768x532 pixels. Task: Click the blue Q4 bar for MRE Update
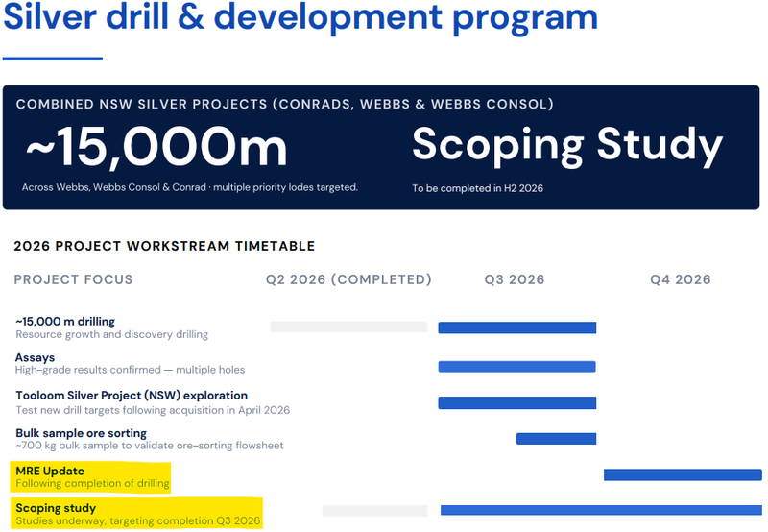click(x=683, y=474)
